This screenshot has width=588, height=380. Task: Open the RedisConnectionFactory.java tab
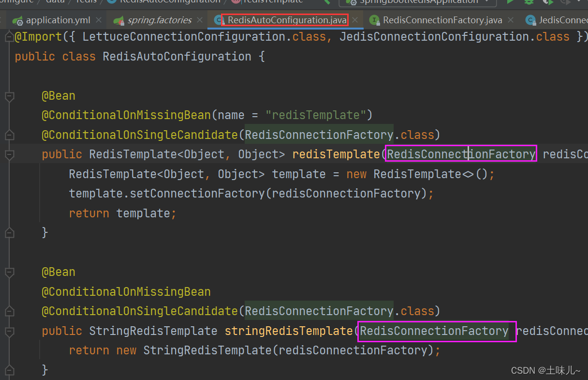442,20
